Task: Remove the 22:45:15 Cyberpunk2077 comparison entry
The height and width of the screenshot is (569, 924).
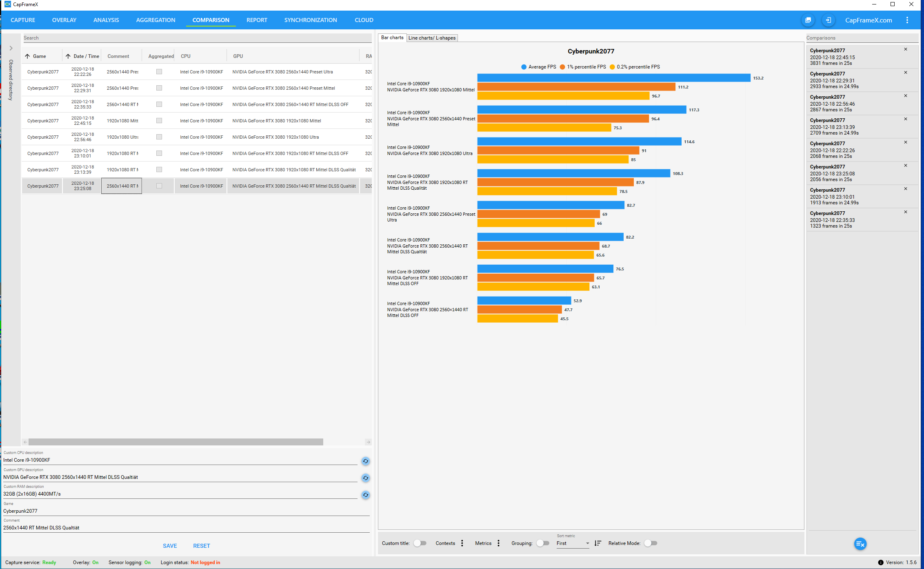Action: click(906, 49)
